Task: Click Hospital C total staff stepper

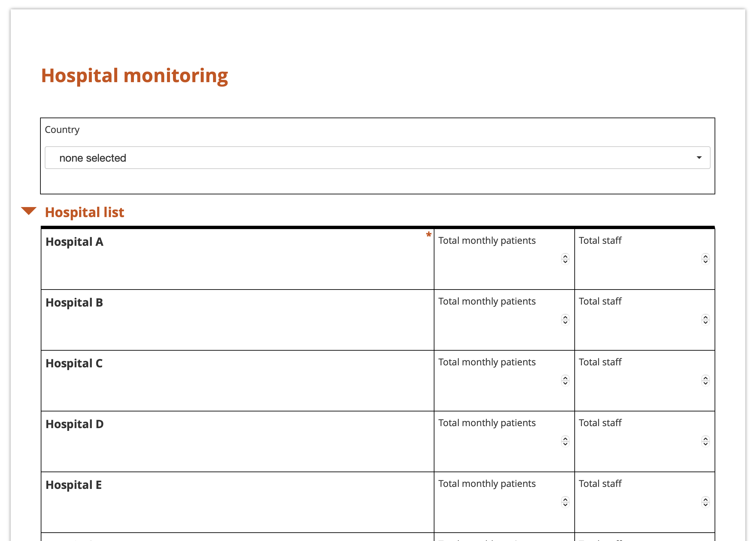Action: tap(705, 380)
